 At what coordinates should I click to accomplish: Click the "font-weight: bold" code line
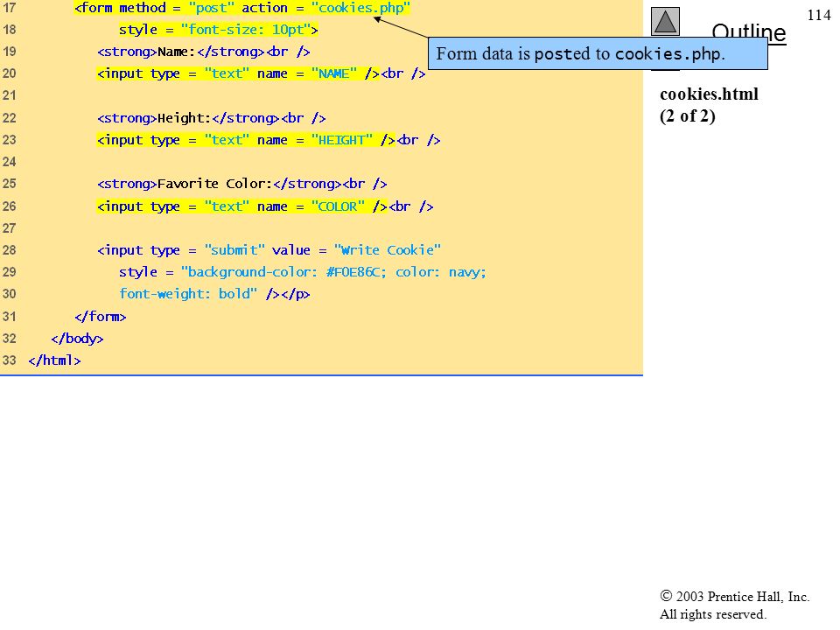pos(214,294)
